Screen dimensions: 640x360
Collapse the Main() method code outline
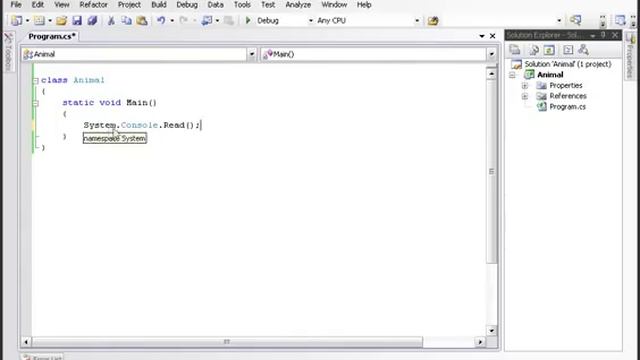(36, 103)
